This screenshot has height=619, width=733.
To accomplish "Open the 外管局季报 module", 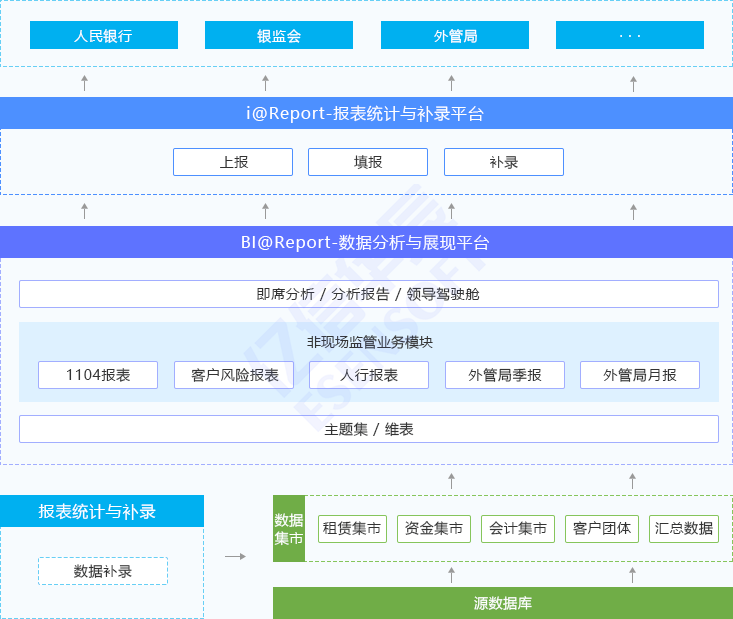I will (504, 375).
